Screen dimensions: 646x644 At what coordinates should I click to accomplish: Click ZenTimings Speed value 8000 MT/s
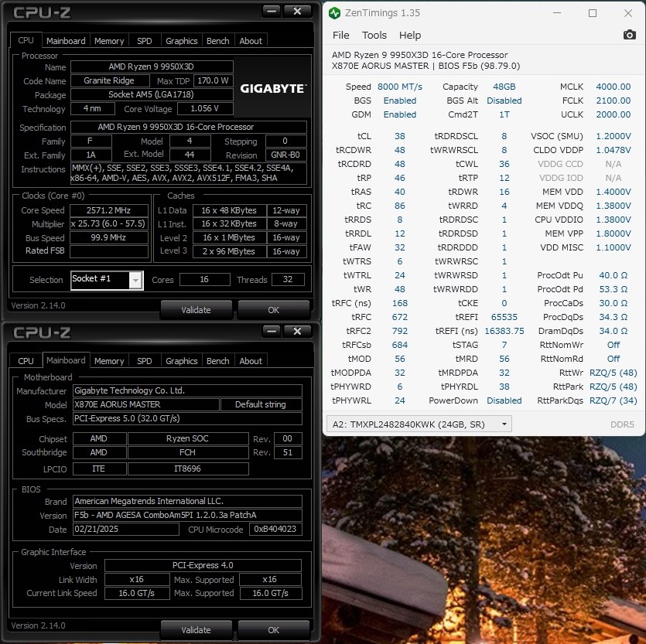(400, 87)
